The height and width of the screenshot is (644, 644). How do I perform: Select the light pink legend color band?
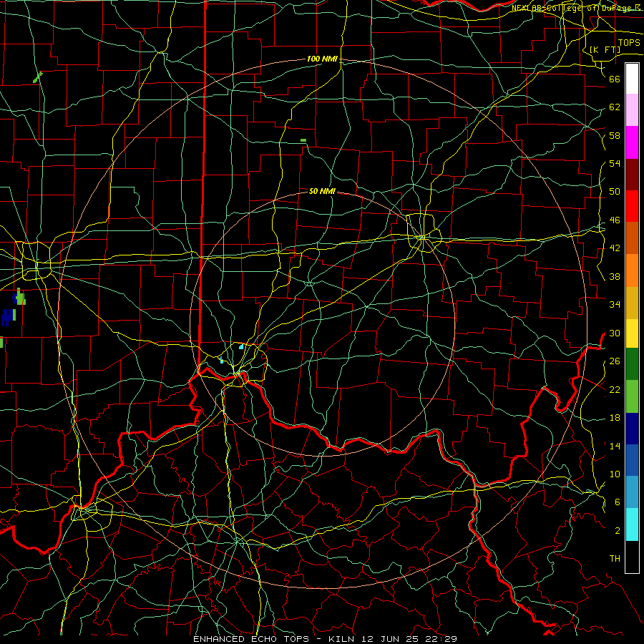click(x=632, y=109)
